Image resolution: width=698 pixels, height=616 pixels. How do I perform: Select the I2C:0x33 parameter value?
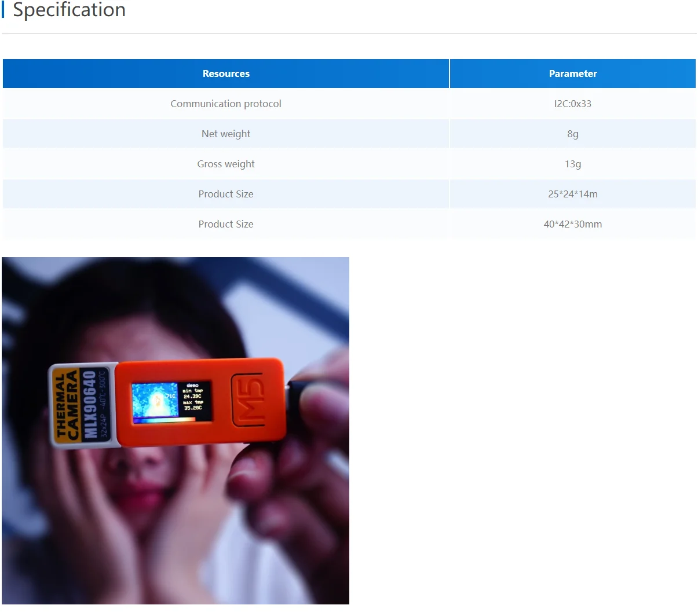572,104
